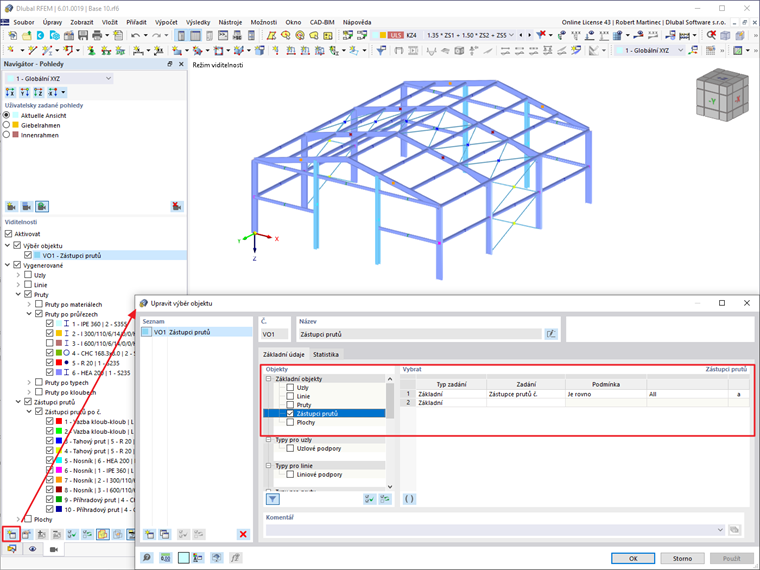Uncheck Zástupci prutů checkbox in dialog

coord(290,413)
